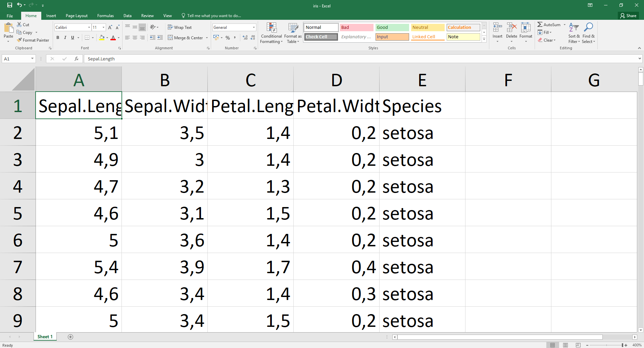The width and height of the screenshot is (644, 348).
Task: Click the Save icon in quick access toolbar
Action: pos(9,5)
